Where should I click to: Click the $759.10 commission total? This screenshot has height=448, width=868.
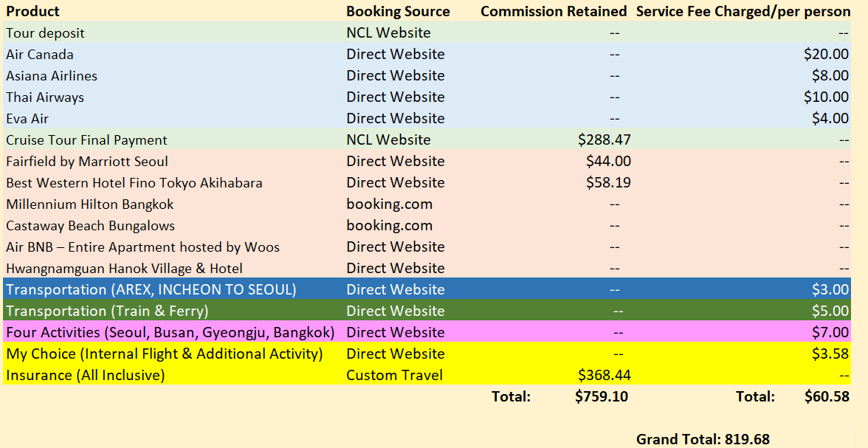[602, 396]
